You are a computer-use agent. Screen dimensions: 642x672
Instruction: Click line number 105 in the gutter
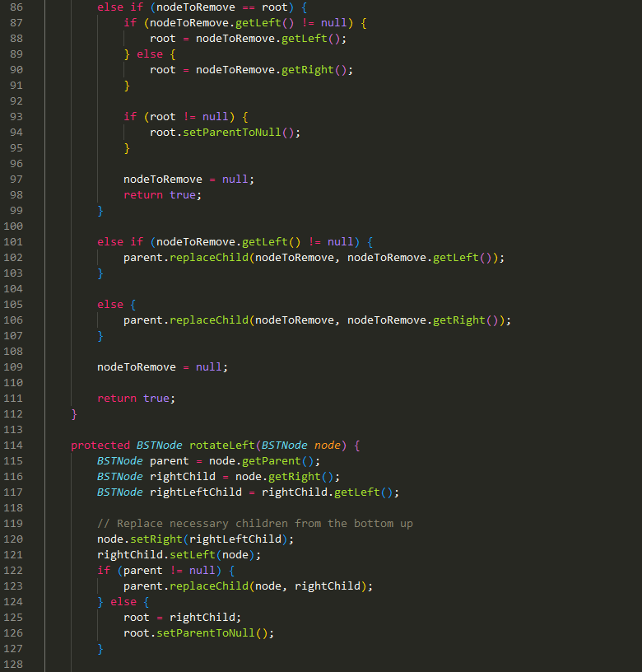tap(13, 305)
